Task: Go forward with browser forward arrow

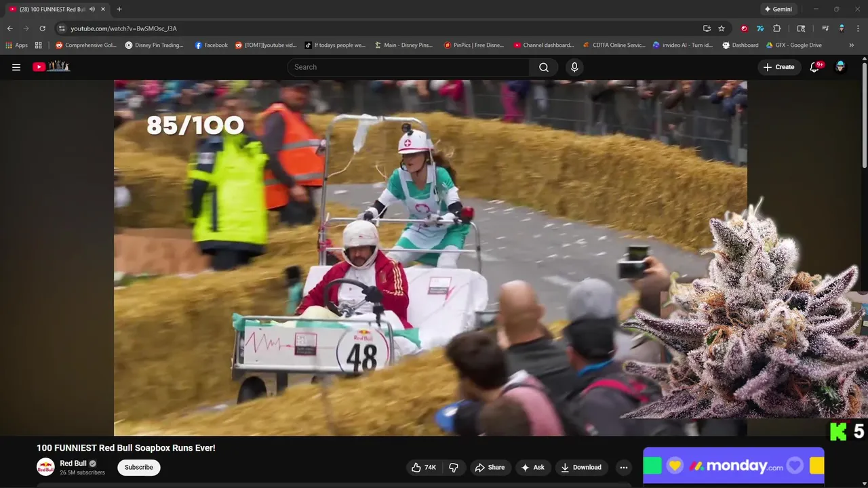Action: click(26, 28)
